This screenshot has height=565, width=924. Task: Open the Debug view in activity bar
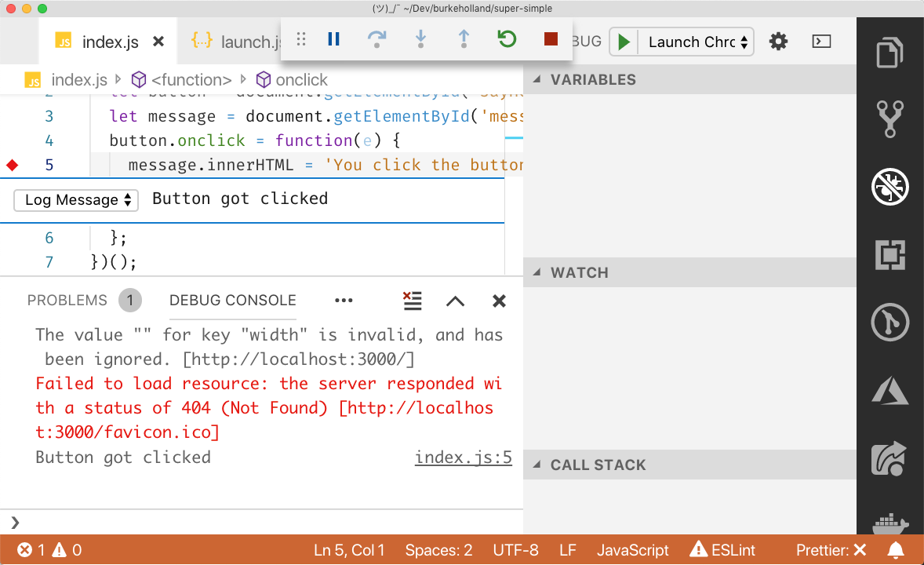889,187
